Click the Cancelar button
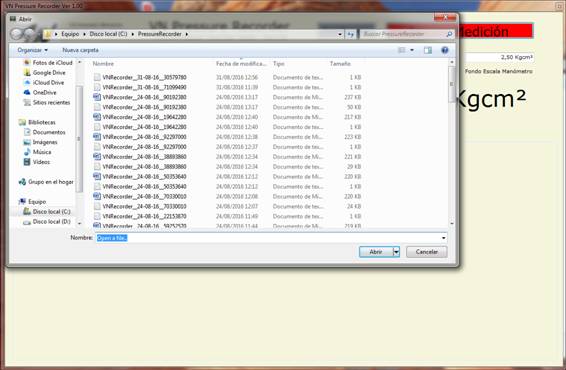Viewport: 566px width, 370px height. click(427, 252)
